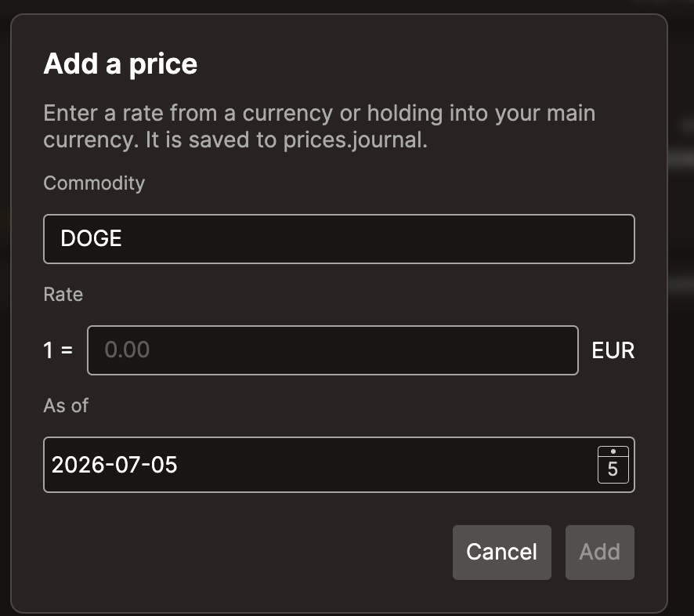The height and width of the screenshot is (616, 694).
Task: Open the calendar picker icon in As of field
Action: click(613, 465)
